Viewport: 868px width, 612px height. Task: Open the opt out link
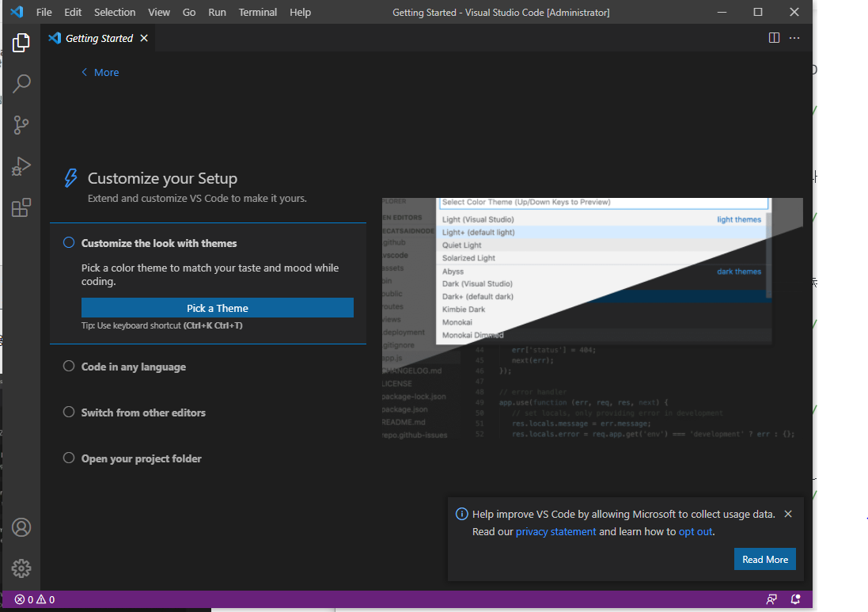pos(696,532)
